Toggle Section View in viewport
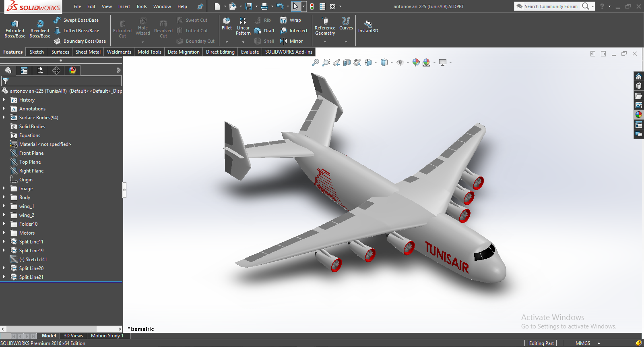The image size is (644, 347). click(347, 62)
